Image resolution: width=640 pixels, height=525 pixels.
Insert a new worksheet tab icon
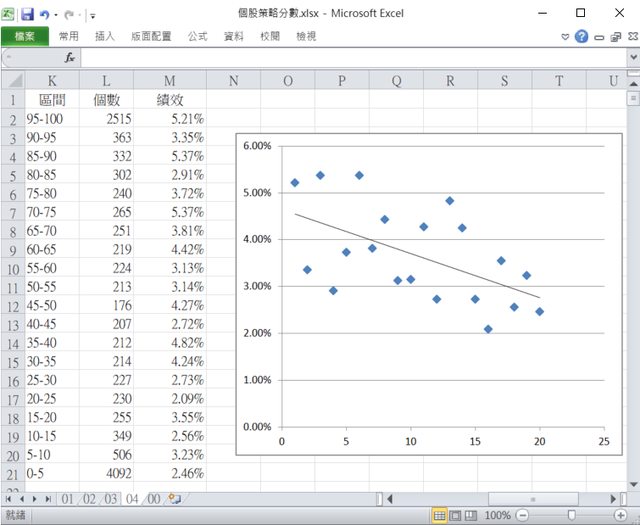tap(174, 497)
